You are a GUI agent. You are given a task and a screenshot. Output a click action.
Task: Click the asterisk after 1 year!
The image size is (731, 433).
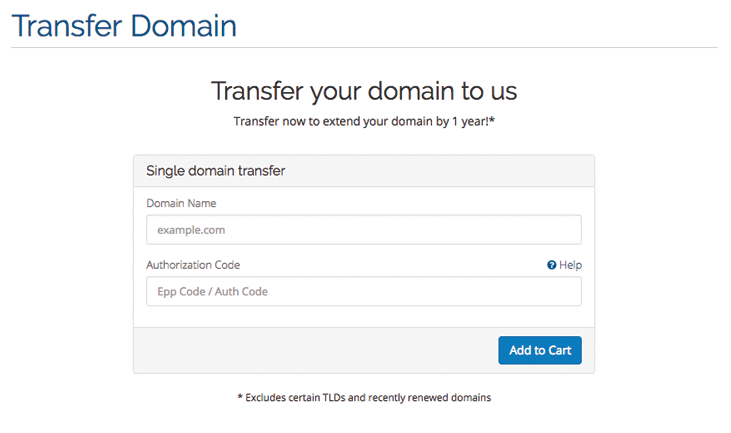click(x=492, y=120)
